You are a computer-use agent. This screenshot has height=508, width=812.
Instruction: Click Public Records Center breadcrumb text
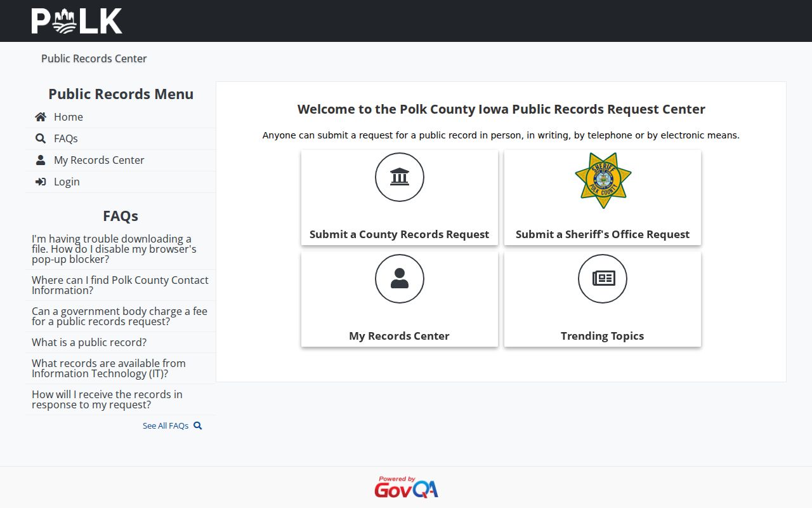[94, 58]
